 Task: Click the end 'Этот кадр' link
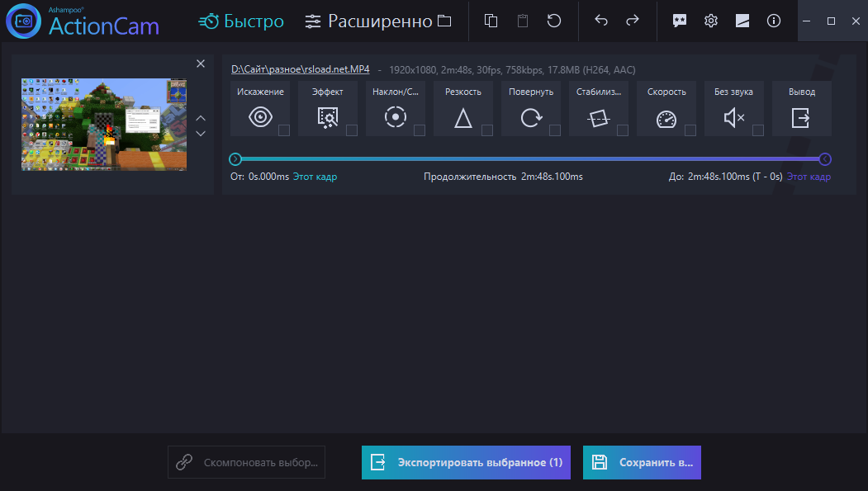809,177
